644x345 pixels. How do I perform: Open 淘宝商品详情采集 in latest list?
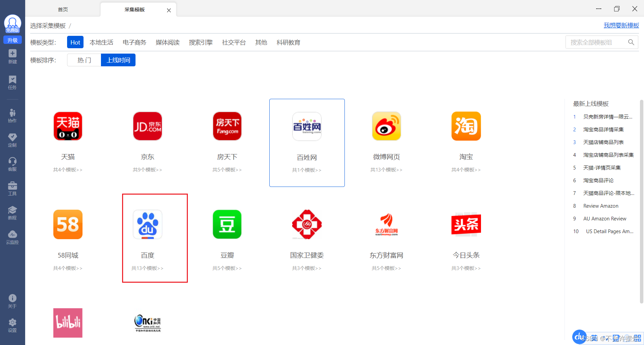coord(603,130)
